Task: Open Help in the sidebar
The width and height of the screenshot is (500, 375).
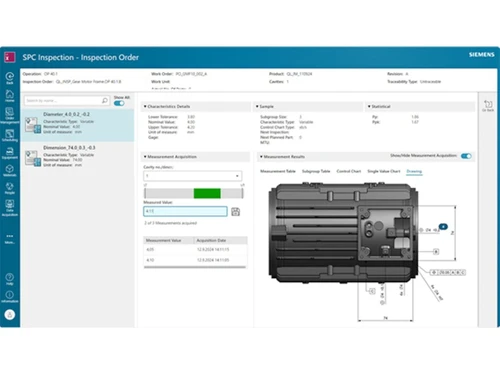Action: tap(10, 279)
